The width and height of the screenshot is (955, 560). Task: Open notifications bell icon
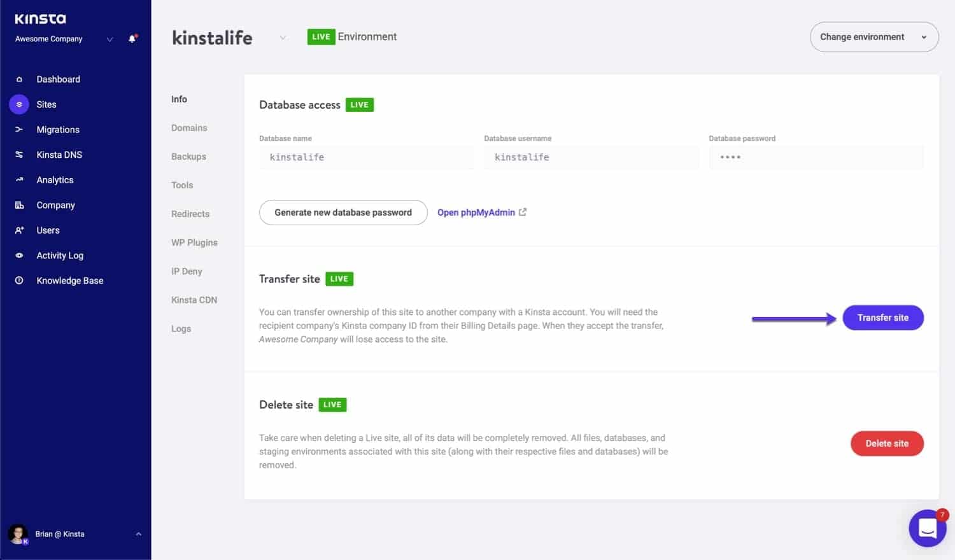[x=132, y=39]
